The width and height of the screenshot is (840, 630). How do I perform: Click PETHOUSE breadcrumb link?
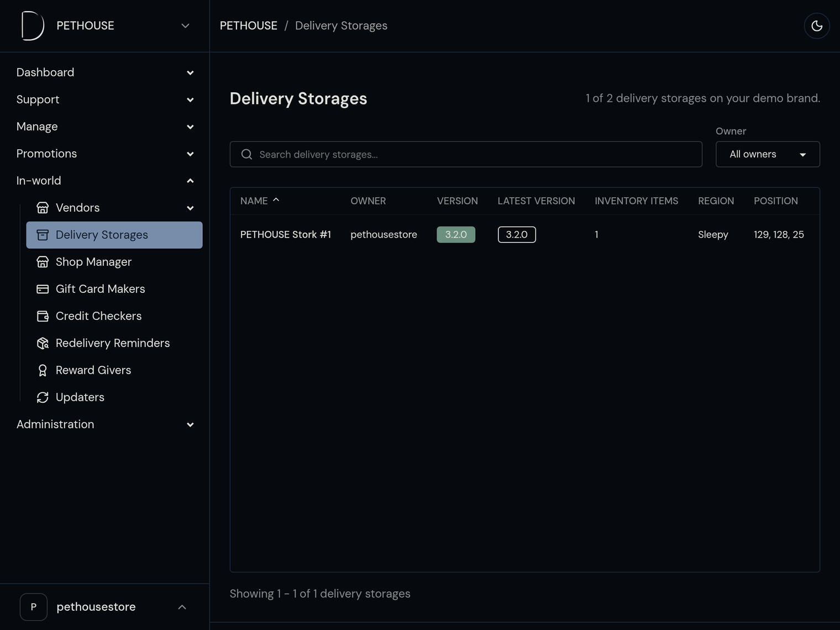click(249, 26)
